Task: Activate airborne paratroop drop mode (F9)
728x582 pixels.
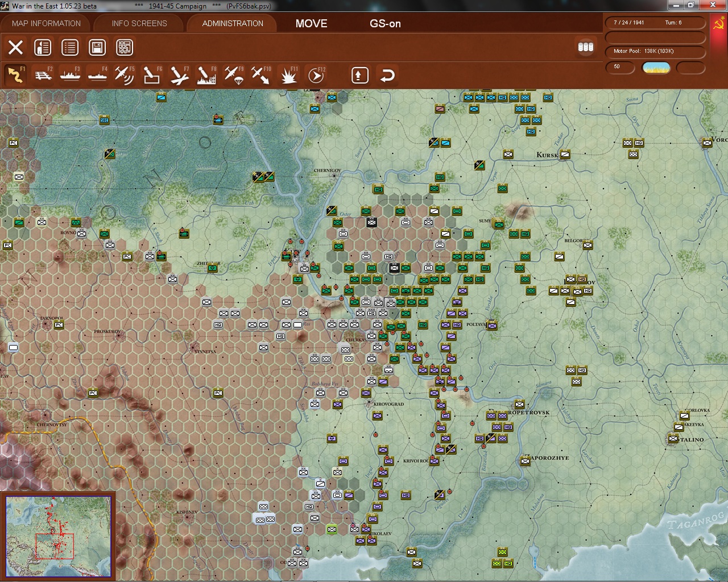Action: pos(234,74)
